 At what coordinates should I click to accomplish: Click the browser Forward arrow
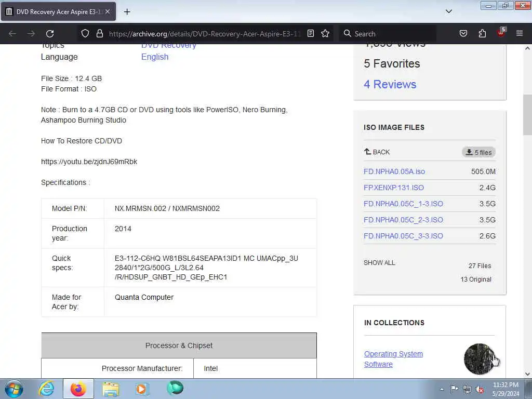click(x=31, y=34)
